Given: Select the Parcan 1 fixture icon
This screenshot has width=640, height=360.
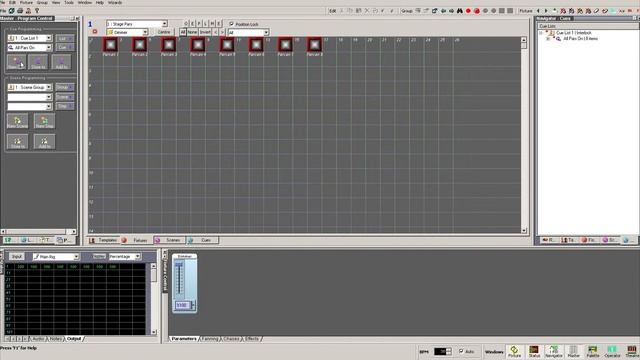Looking at the screenshot, I should point(110,44).
